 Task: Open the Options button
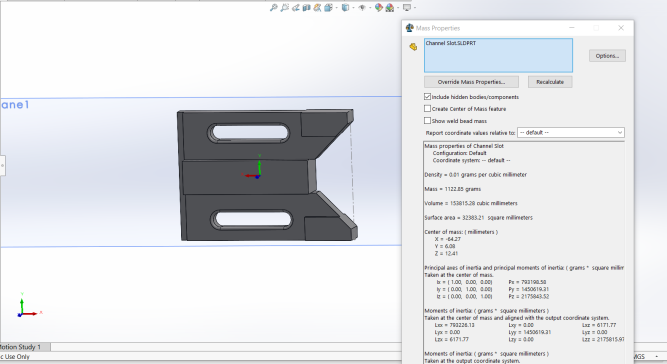coord(607,56)
